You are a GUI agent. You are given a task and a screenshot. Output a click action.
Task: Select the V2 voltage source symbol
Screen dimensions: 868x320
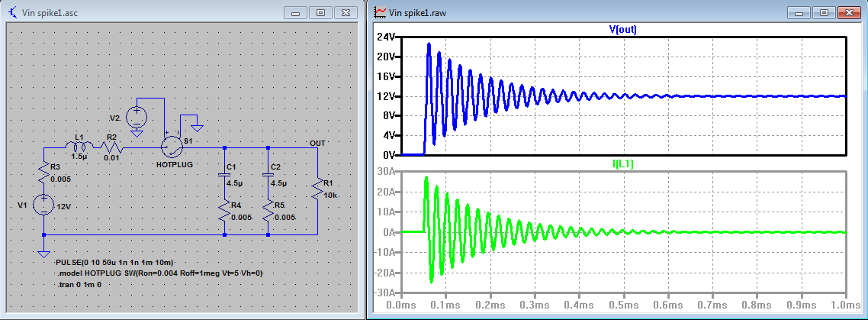[x=137, y=117]
